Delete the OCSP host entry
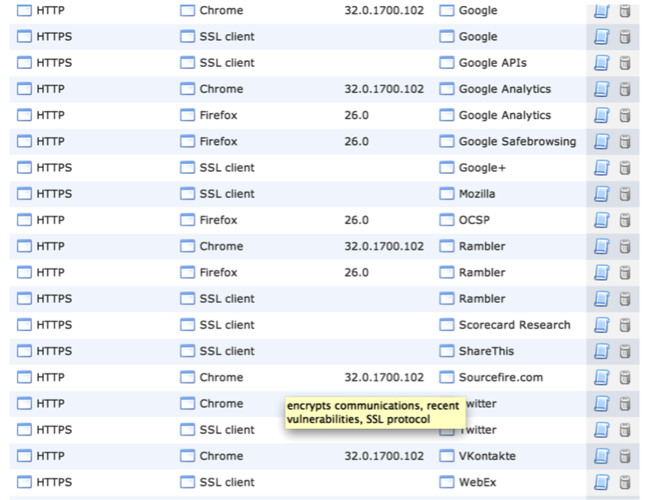The height and width of the screenshot is (500, 647). 625,220
